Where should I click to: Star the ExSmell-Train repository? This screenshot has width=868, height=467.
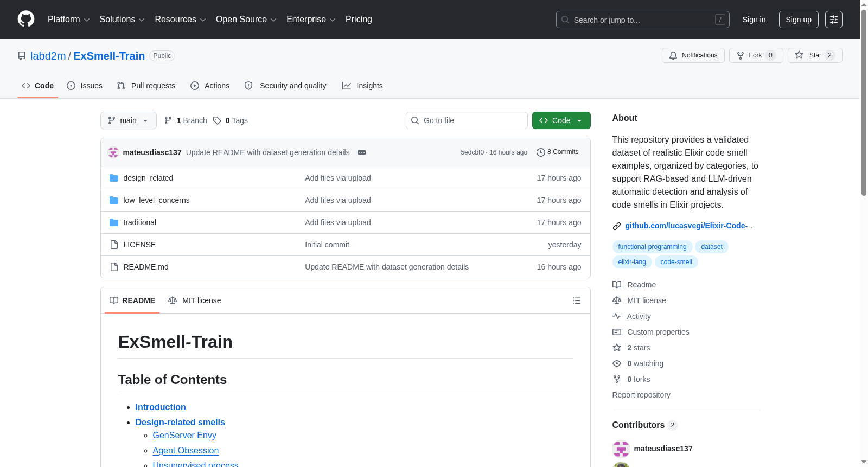pos(815,55)
